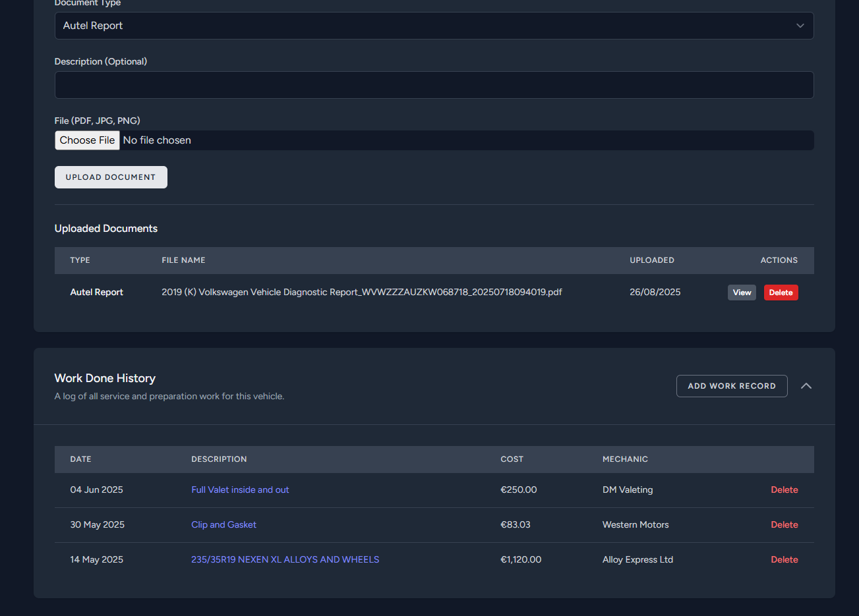Click the No file chosen file input
The width and height of the screenshot is (859, 616).
264,140
